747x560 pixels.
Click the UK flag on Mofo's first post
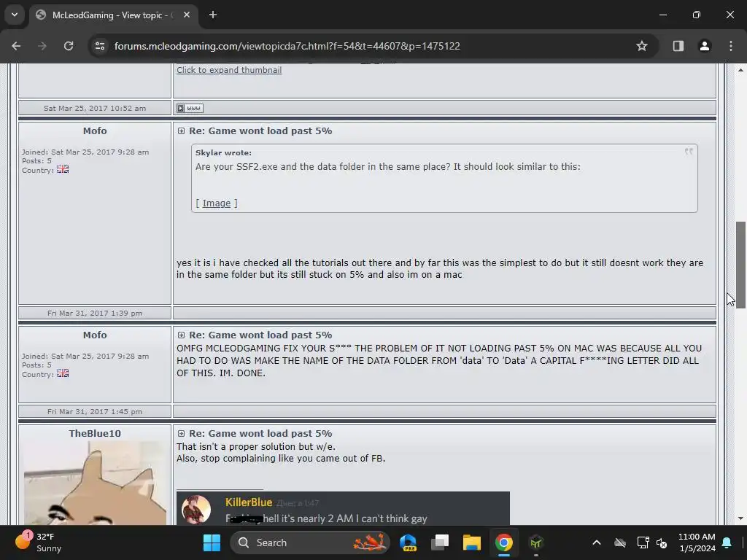(63, 169)
